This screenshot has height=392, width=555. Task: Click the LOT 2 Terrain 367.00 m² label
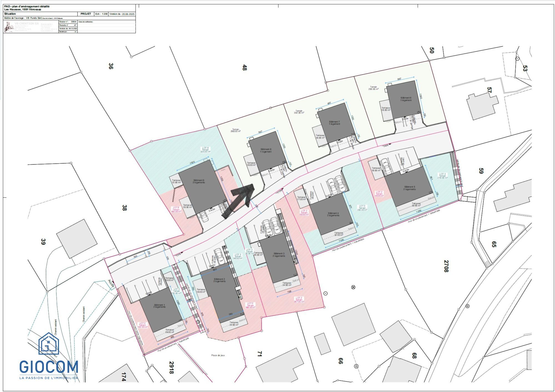click(299, 300)
